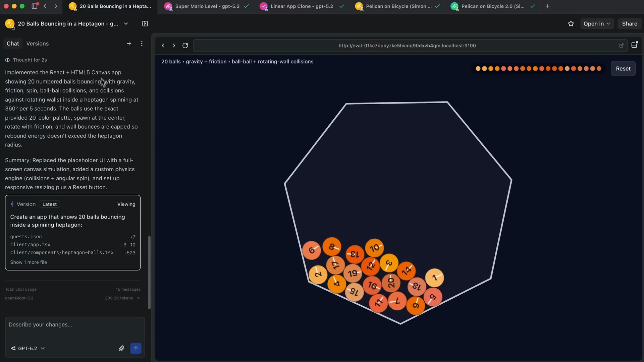Screen dimensions: 644x362
Task: Click the Latest version badge
Action: [x=49, y=204]
